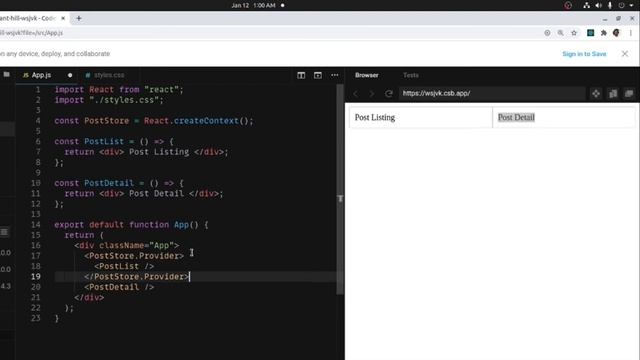Viewport: 640px width, 360px height.
Task: Open the editor more options ellipsis menu
Action: pos(335,75)
